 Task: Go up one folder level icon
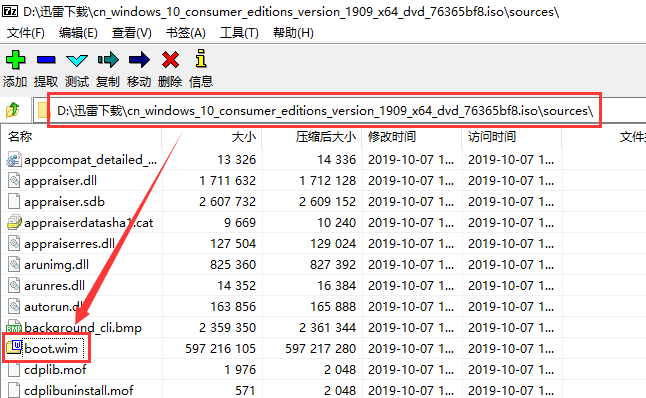[x=13, y=110]
